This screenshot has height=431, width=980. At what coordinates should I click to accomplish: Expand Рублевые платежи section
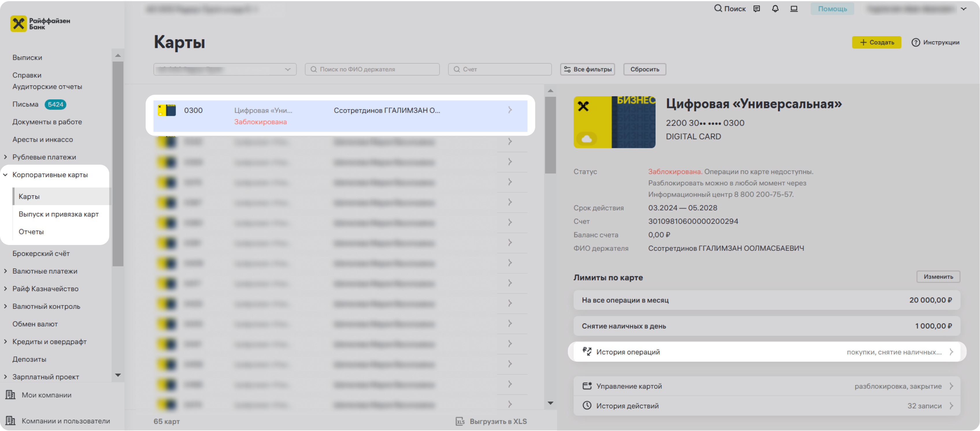[x=5, y=157]
